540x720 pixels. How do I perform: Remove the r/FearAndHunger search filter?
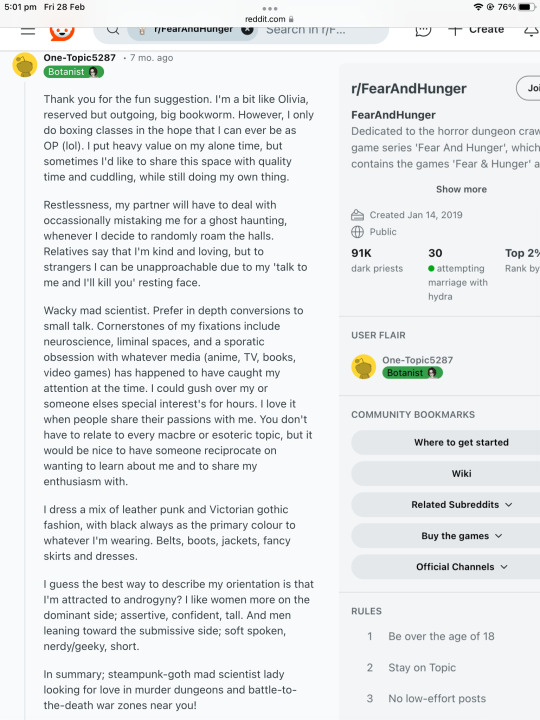pos(248,29)
